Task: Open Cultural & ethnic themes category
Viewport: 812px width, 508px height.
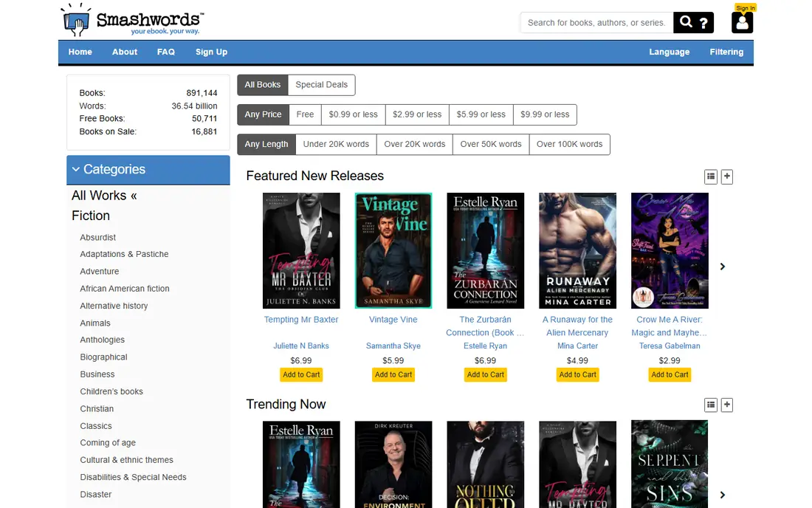Action: pos(127,460)
